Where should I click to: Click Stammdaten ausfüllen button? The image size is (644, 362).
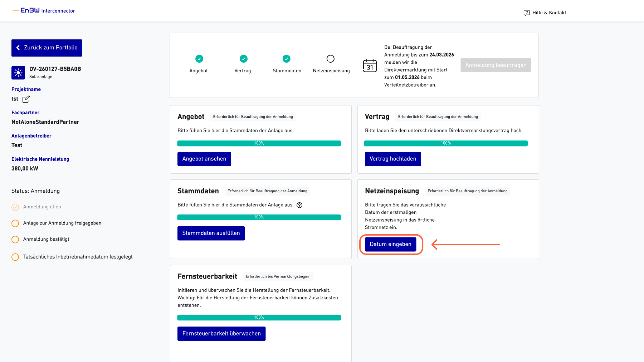(x=211, y=233)
